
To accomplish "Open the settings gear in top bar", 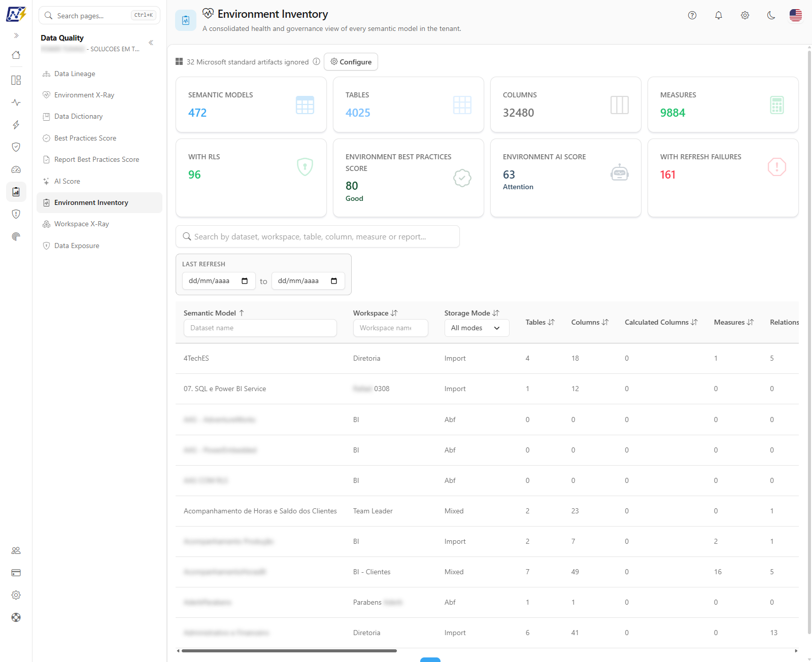I will click(745, 15).
